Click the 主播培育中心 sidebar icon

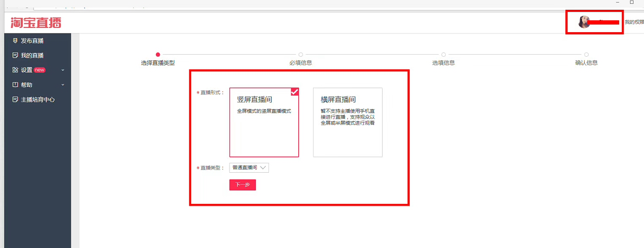pos(15,100)
